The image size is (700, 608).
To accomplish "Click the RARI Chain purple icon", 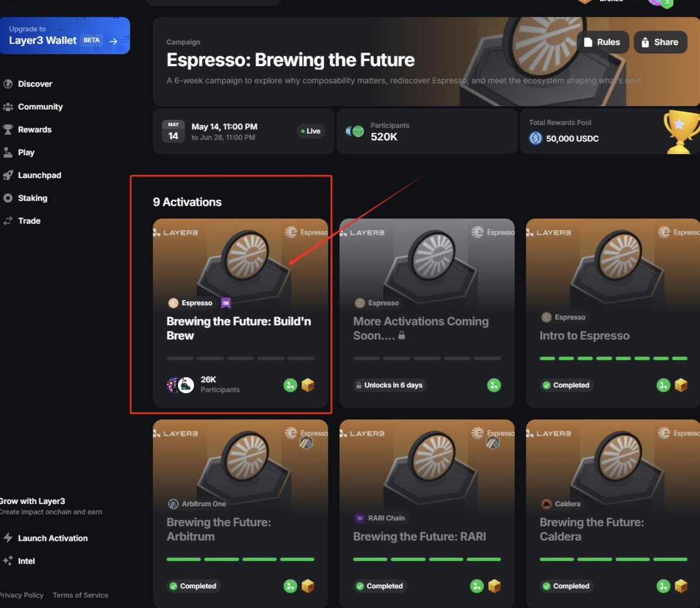I will point(360,518).
